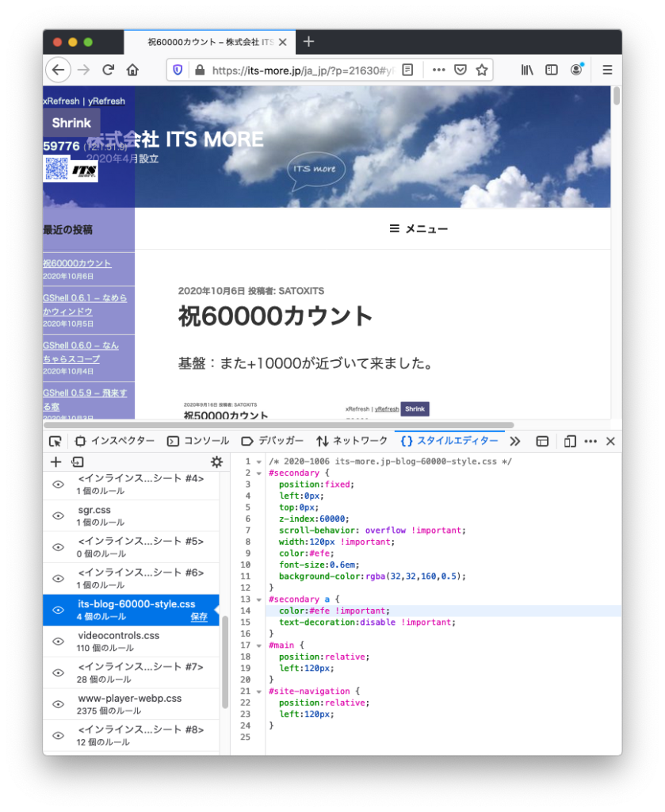Toggle visibility of sgr.css style sheet

[x=58, y=515]
